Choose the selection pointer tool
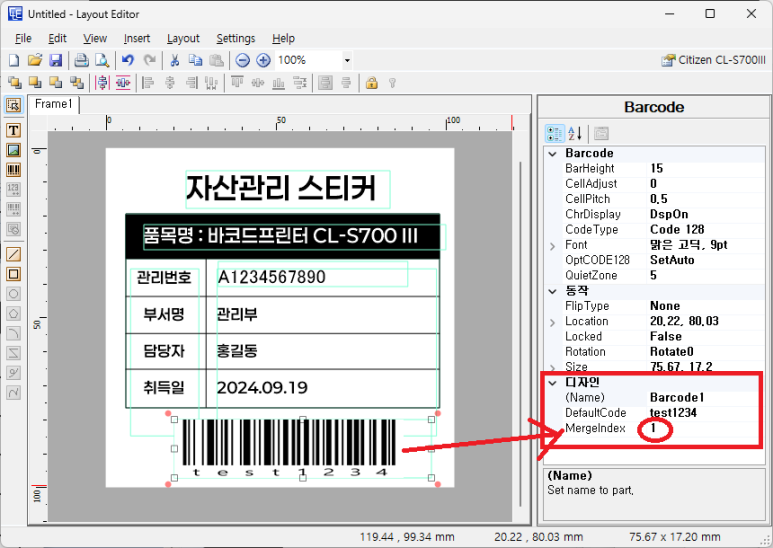The height and width of the screenshot is (548, 773). [x=13, y=105]
